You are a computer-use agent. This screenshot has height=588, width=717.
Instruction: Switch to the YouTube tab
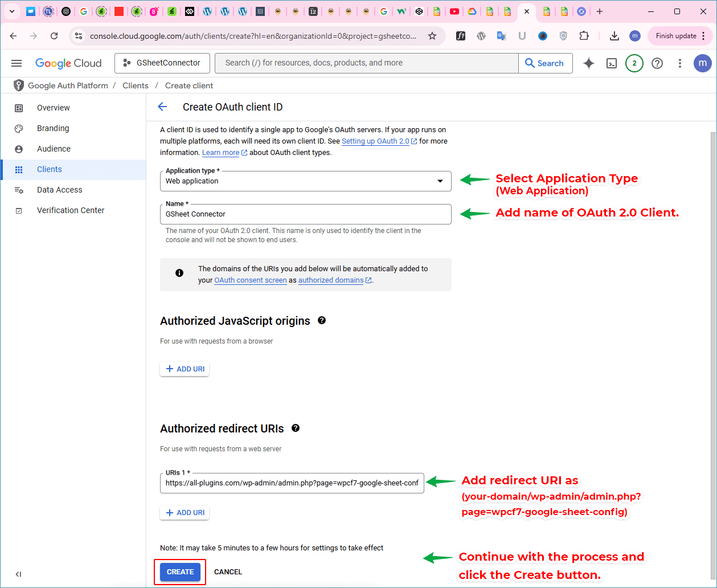click(454, 11)
